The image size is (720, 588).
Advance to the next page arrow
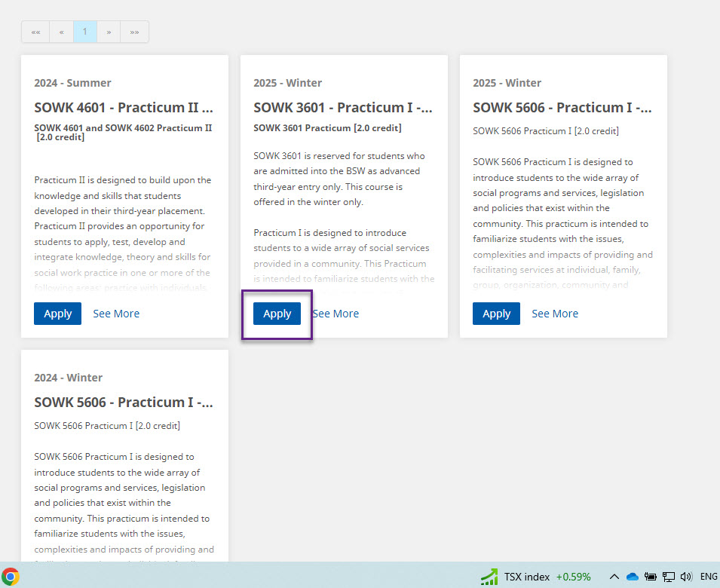(109, 32)
